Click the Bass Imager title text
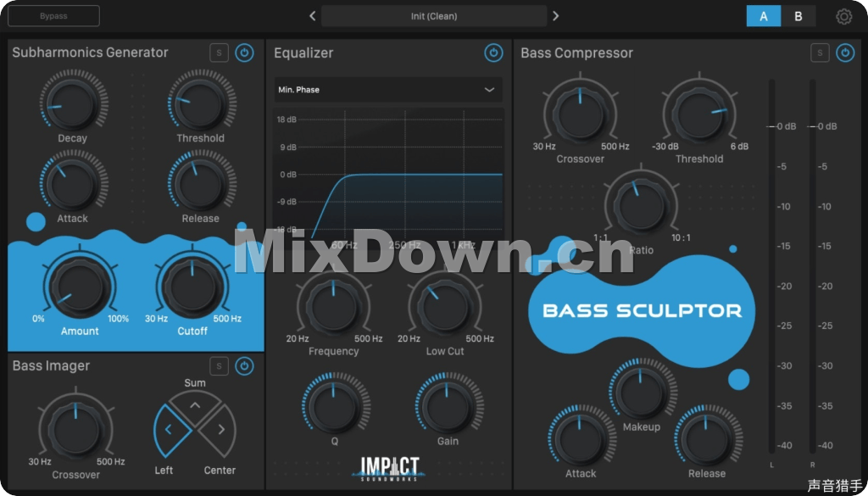868x496 pixels. (x=51, y=366)
